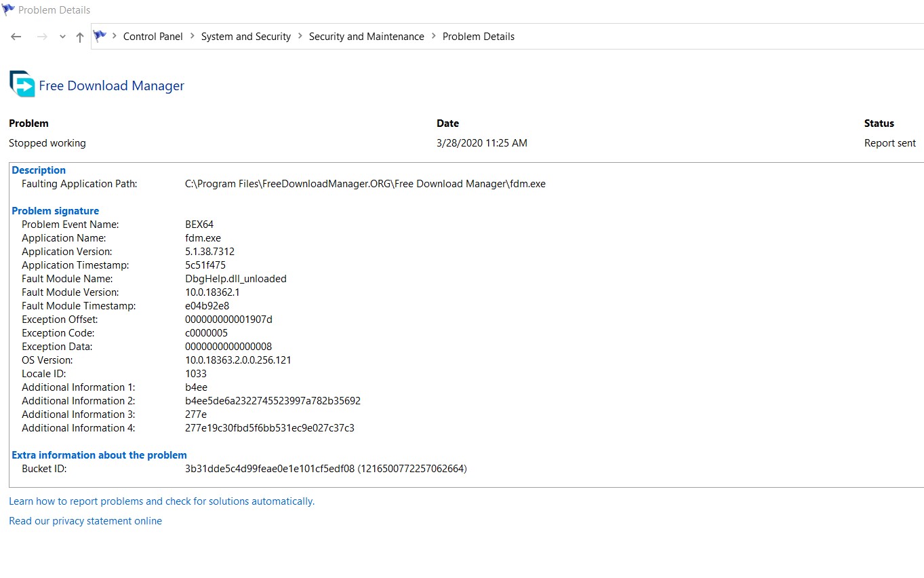The width and height of the screenshot is (924, 578).
Task: Click the 277e19c30fbd5f6bb531ec9e027c37c3 hash value
Action: [270, 428]
